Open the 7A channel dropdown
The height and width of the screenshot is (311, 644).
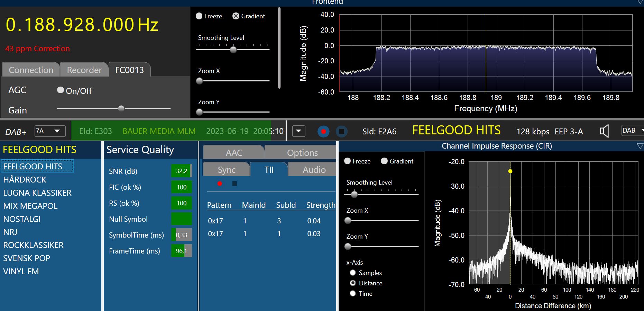[50, 131]
